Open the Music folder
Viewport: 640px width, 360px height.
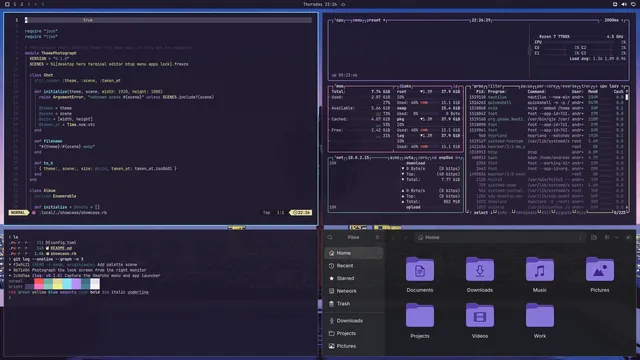[x=540, y=275]
